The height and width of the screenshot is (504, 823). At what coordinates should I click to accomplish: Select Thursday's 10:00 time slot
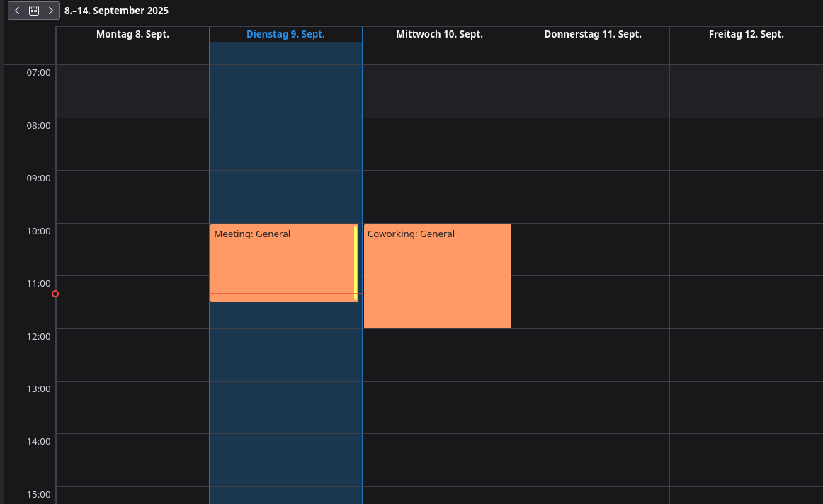click(593, 250)
